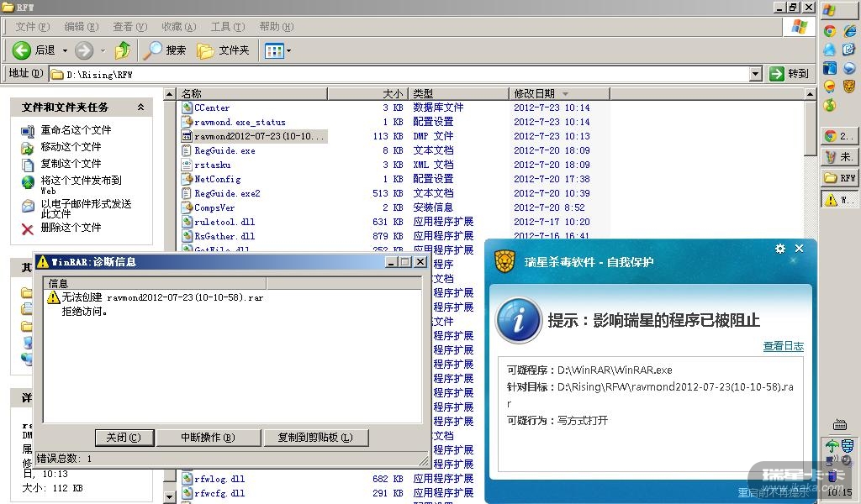Collapse the 文件和文件夹任务 panel
The image size is (861, 504).
tap(140, 108)
